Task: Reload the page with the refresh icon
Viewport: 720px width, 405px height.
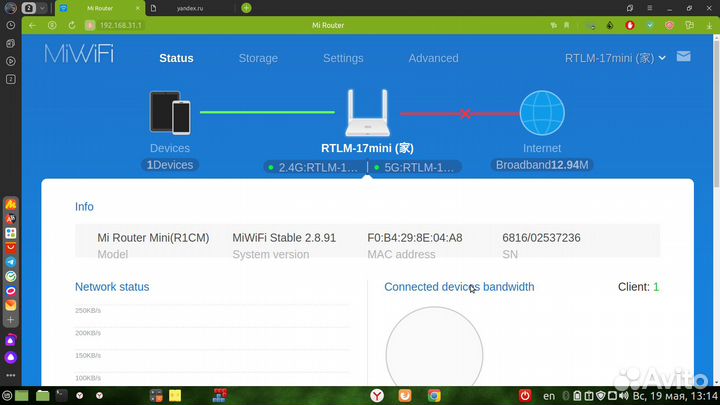Action: tap(72, 25)
